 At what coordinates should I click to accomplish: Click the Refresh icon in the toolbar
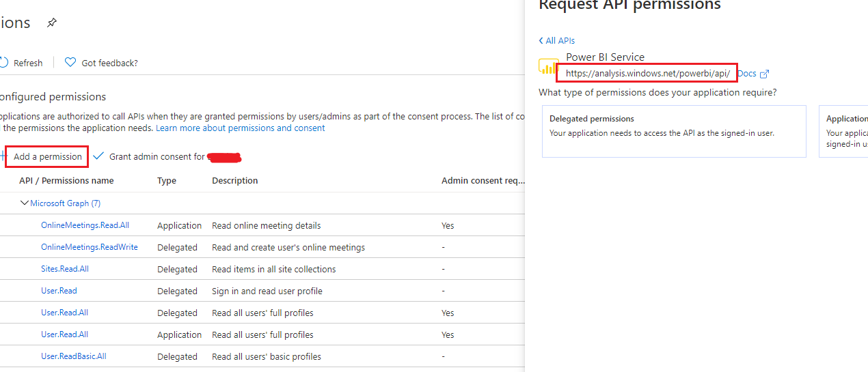coord(3,63)
